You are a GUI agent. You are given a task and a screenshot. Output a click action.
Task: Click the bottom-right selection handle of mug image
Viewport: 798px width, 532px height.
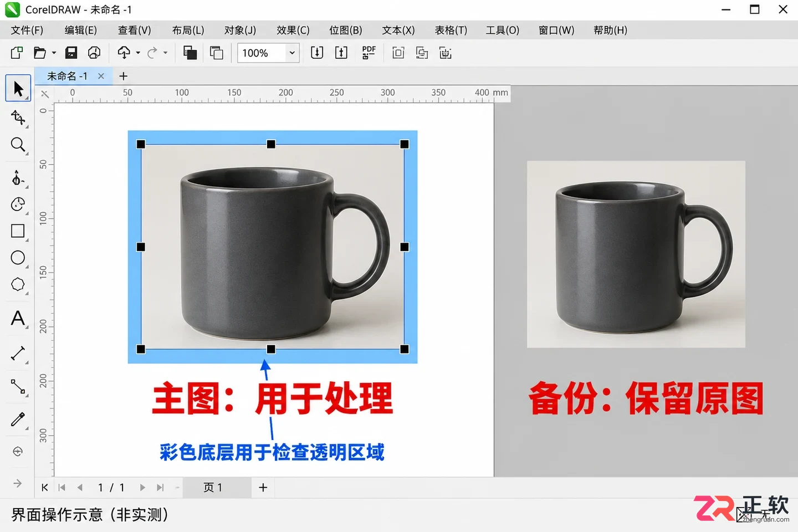click(x=405, y=349)
